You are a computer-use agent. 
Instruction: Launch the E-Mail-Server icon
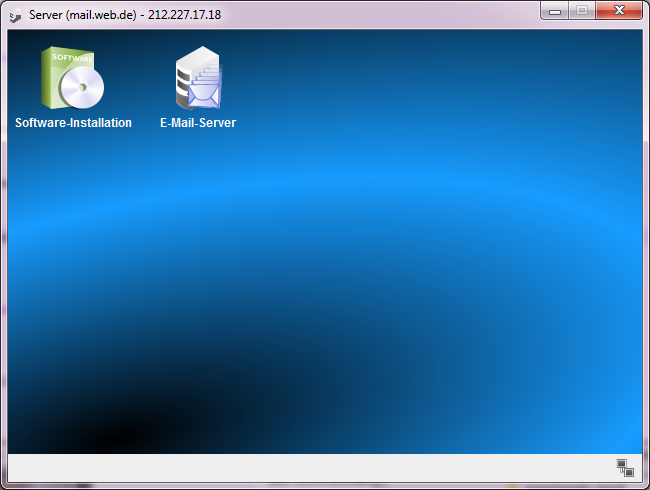(x=199, y=78)
